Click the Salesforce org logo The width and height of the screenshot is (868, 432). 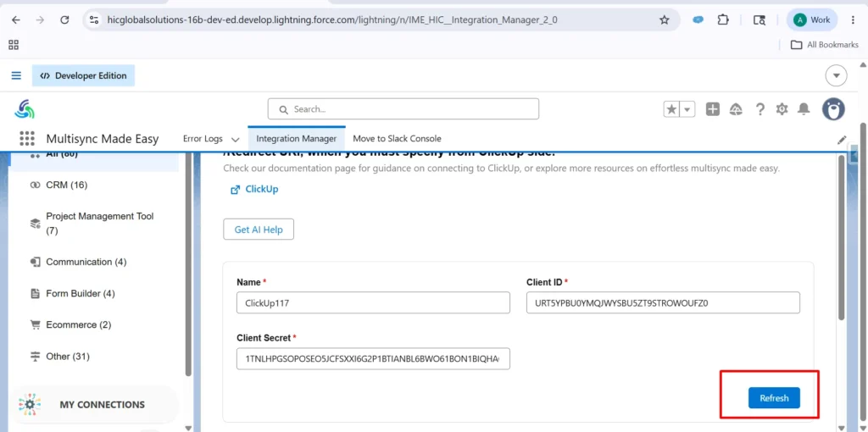tap(25, 109)
